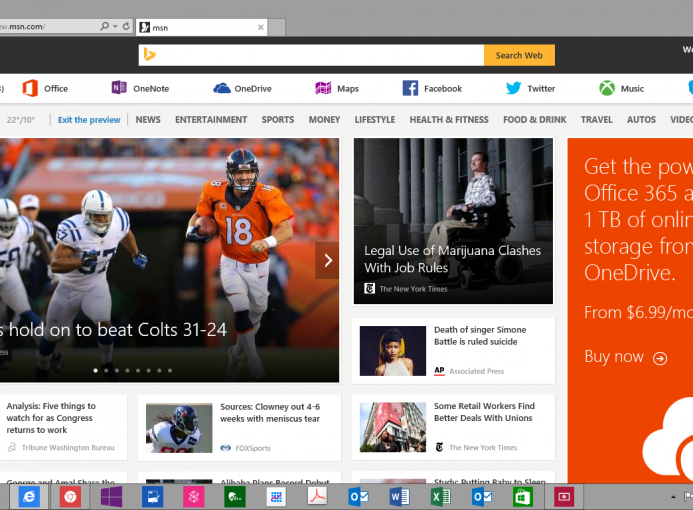Open the Twitter bird icon
693x510 pixels.
[514, 88]
